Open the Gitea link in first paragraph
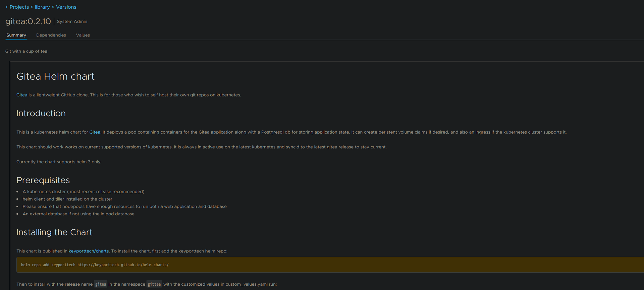This screenshot has width=644, height=290. 22,95
